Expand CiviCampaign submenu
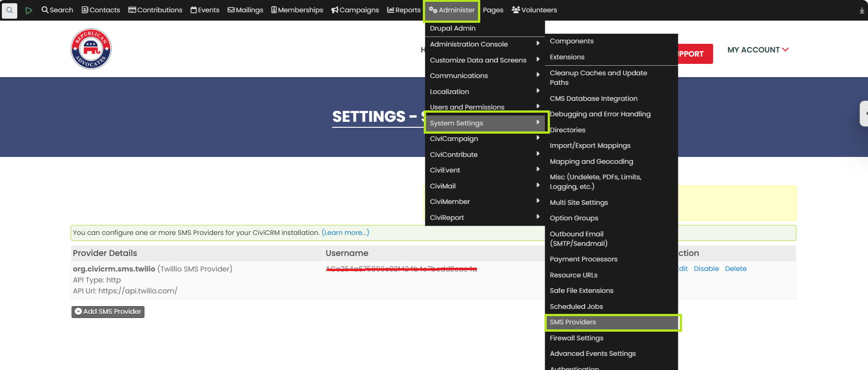 click(x=485, y=139)
